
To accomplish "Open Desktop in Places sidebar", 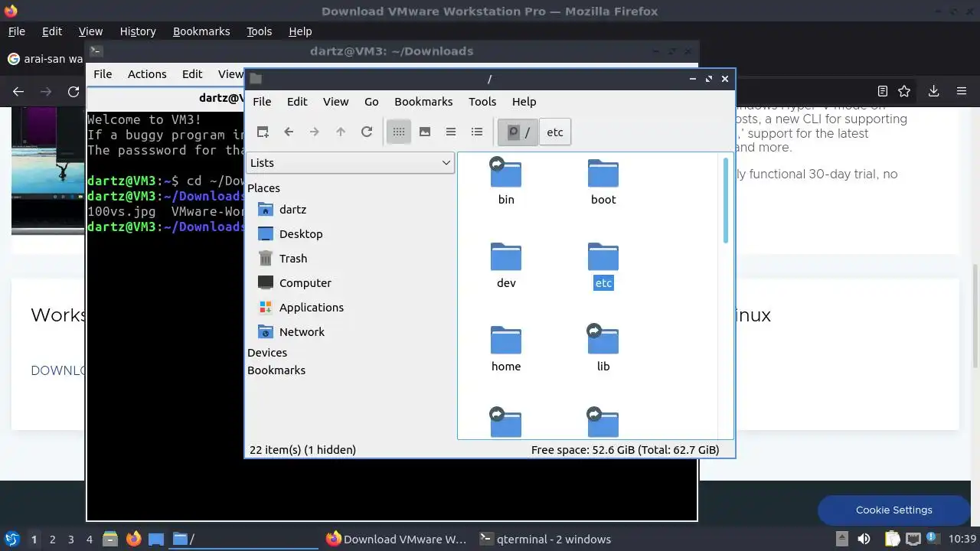I will click(290, 233).
